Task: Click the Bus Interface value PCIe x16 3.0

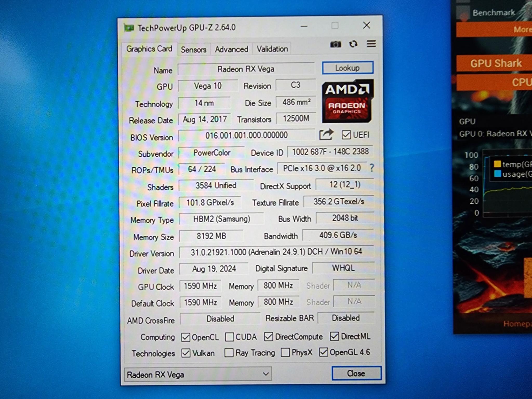Action: [x=322, y=168]
